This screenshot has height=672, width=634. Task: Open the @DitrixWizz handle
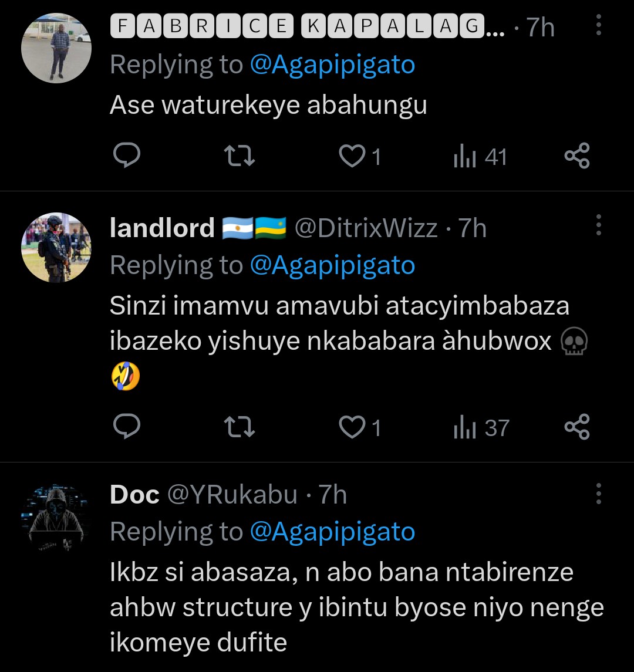pyautogui.click(x=365, y=228)
